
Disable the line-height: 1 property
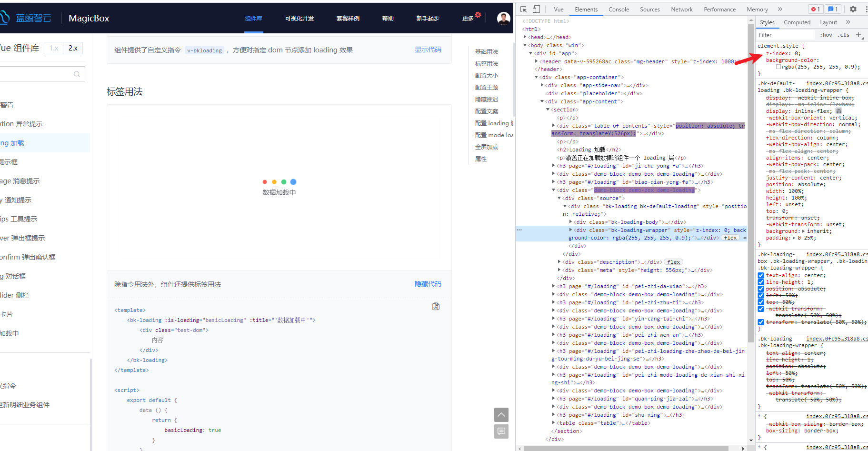click(760, 282)
